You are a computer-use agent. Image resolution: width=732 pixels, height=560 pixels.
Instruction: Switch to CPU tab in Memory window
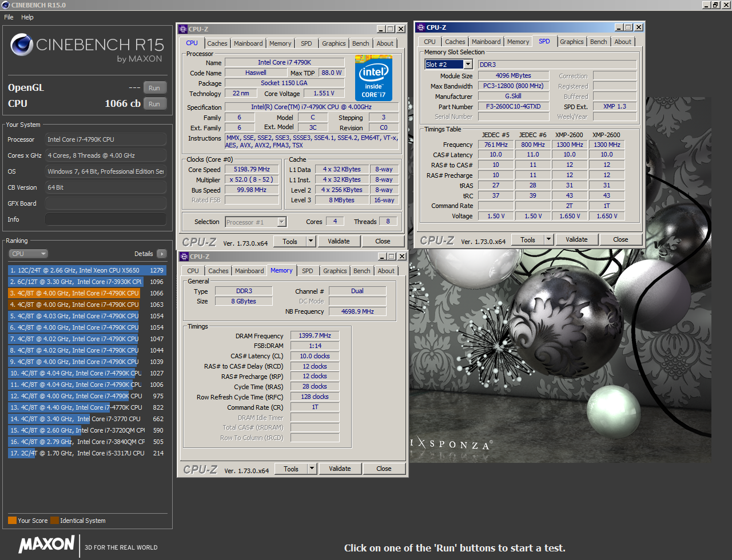click(x=193, y=271)
